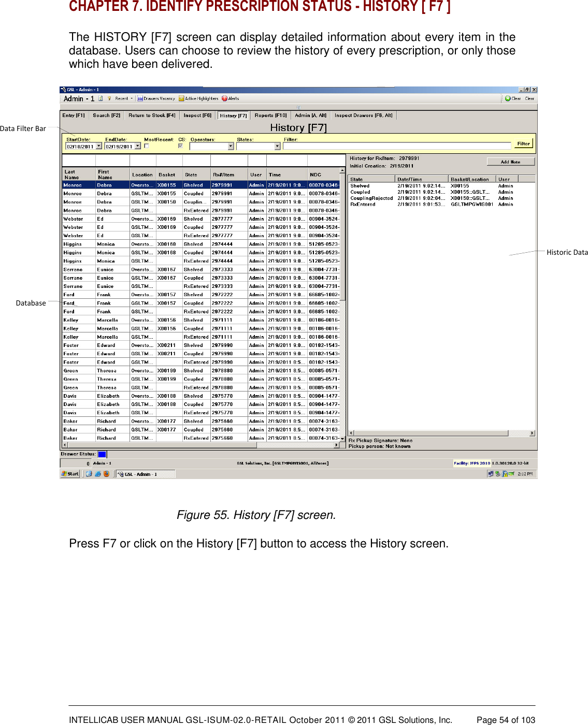The image size is (588, 725).
Task: Expand the States dropdown
Action: point(278,146)
